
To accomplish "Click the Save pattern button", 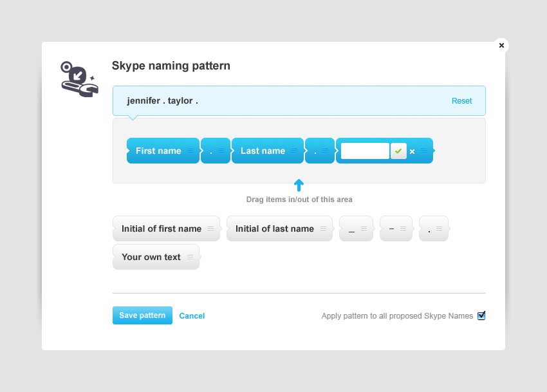I will click(x=142, y=315).
